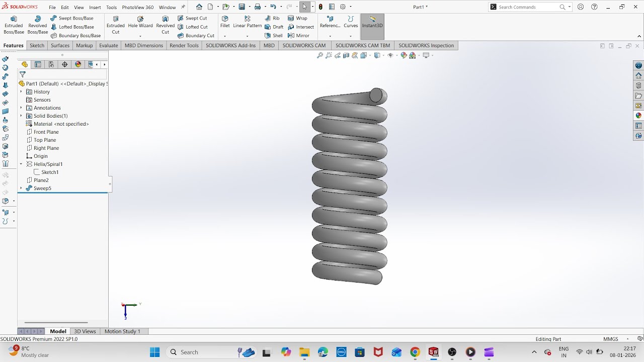The height and width of the screenshot is (362, 644).
Task: Select the Extruded Boss/Base tool
Action: coord(14,25)
